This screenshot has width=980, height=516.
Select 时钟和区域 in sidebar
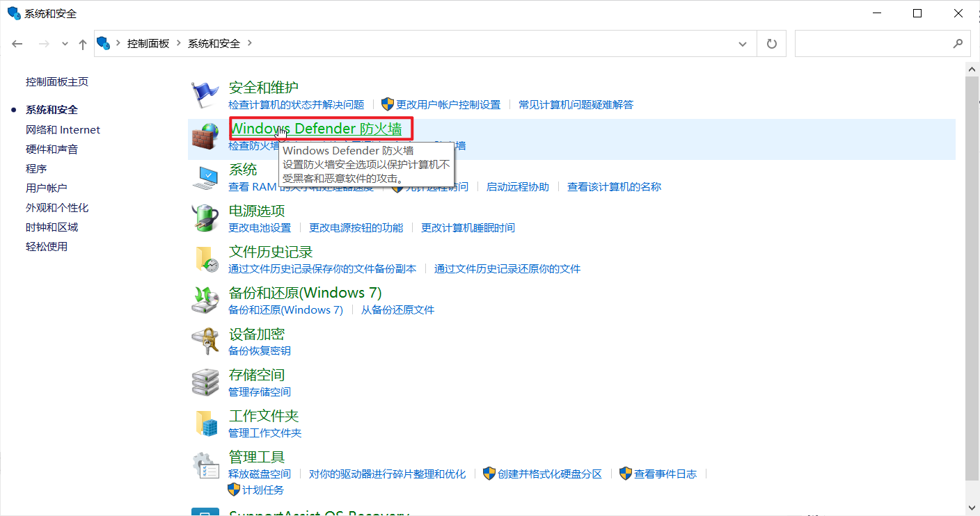(52, 227)
